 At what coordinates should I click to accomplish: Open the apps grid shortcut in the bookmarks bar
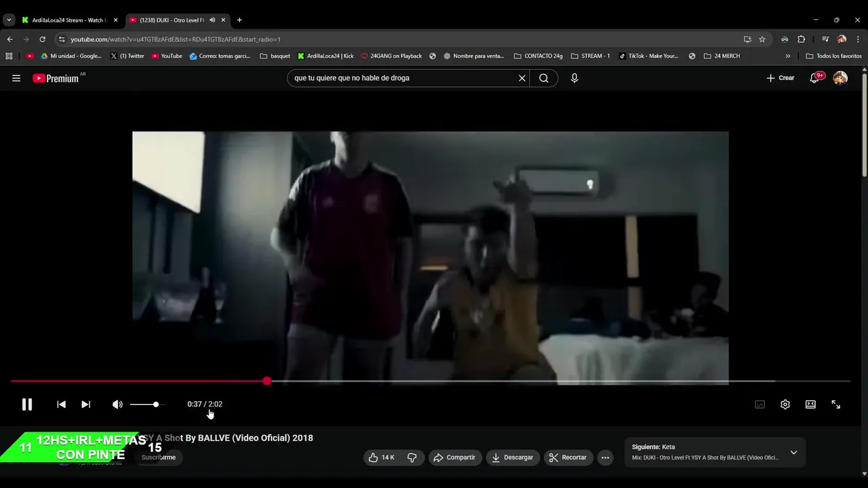click(9, 56)
